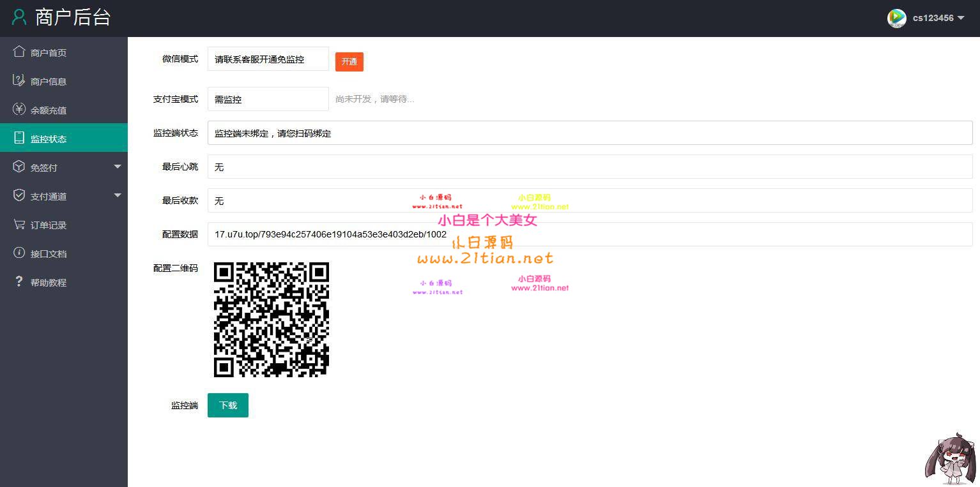The height and width of the screenshot is (487, 980).
Task: Click the 支付宝模式 input field
Action: click(268, 99)
